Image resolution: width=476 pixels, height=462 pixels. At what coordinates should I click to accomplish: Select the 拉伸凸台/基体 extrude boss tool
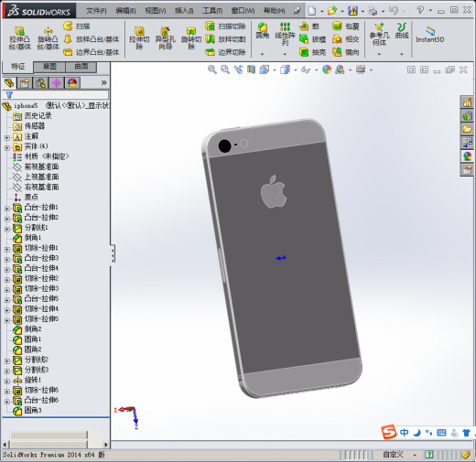[20, 38]
